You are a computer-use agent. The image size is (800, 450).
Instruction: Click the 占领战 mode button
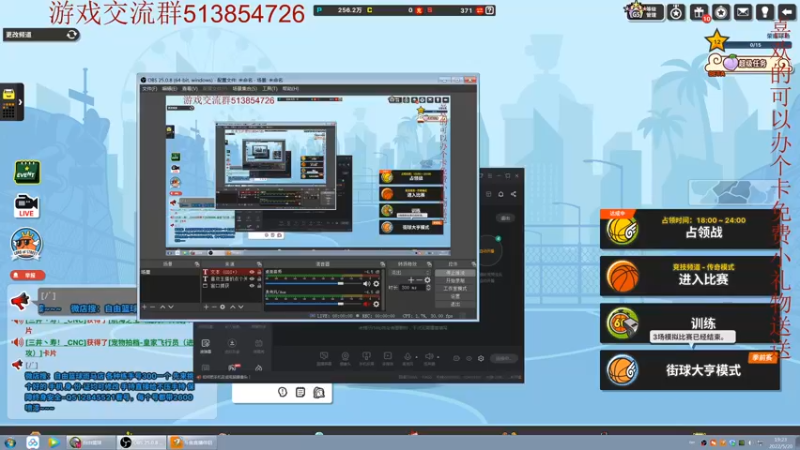[x=690, y=229]
